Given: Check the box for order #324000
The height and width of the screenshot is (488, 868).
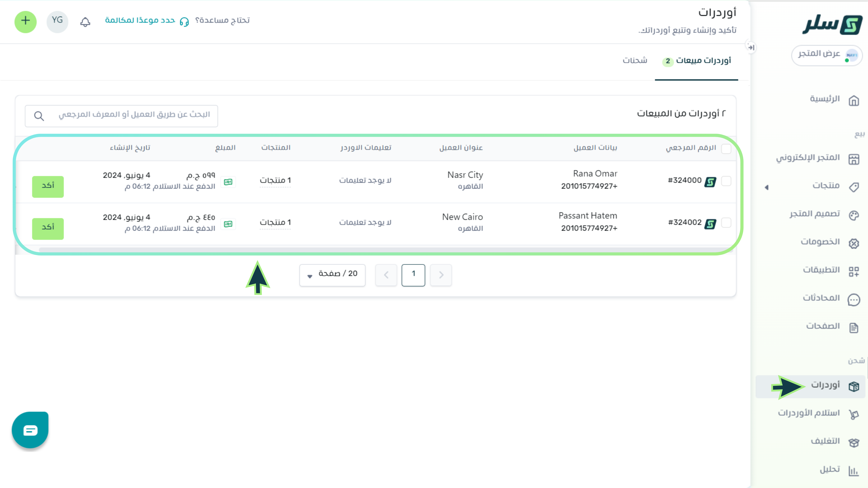Looking at the screenshot, I should click(726, 181).
